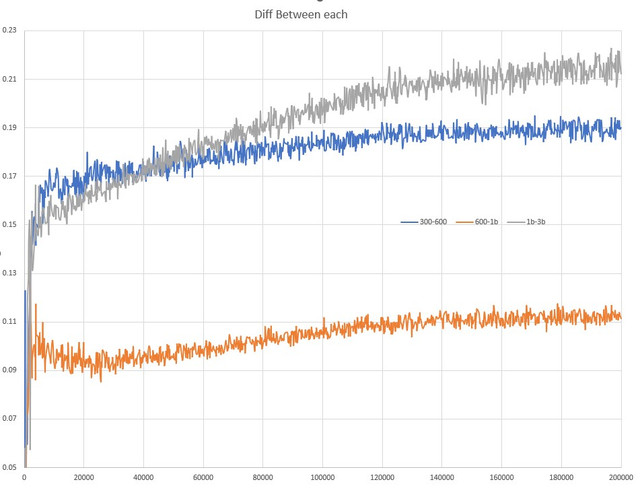Select the 0.15 y-axis label
The height and width of the screenshot is (497, 640).
click(x=9, y=224)
